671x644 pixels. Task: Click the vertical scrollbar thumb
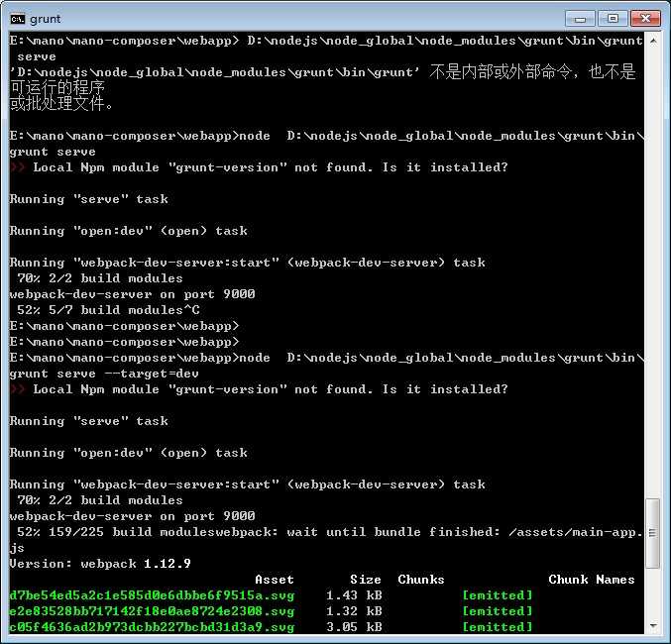[653, 533]
